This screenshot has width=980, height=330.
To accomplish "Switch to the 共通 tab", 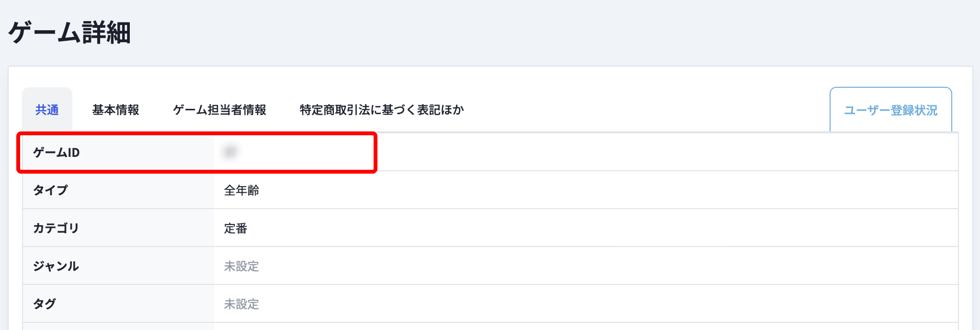I will pyautogui.click(x=47, y=110).
